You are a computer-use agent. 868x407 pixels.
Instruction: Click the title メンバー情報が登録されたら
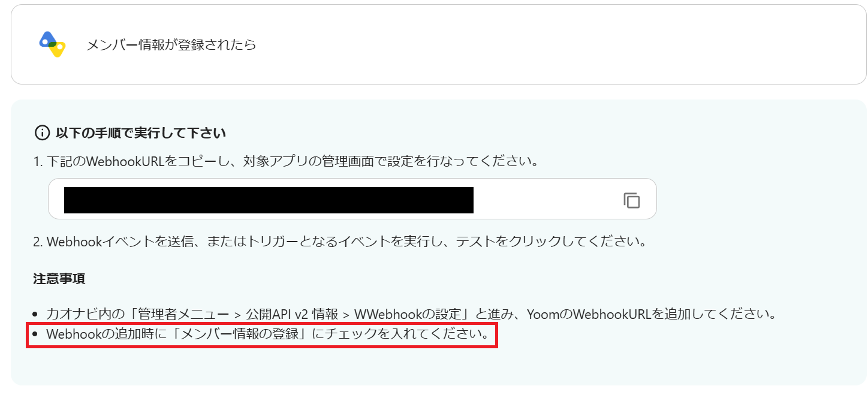[x=171, y=45]
